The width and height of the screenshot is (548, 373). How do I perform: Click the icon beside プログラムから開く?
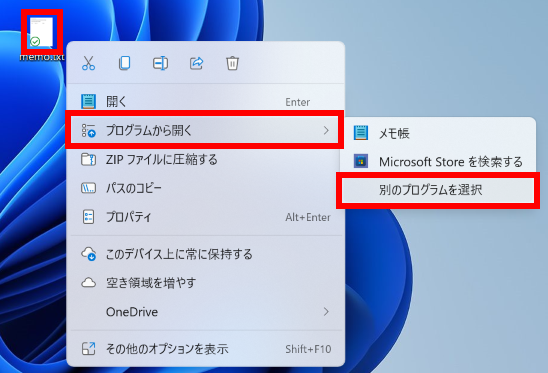click(x=88, y=130)
